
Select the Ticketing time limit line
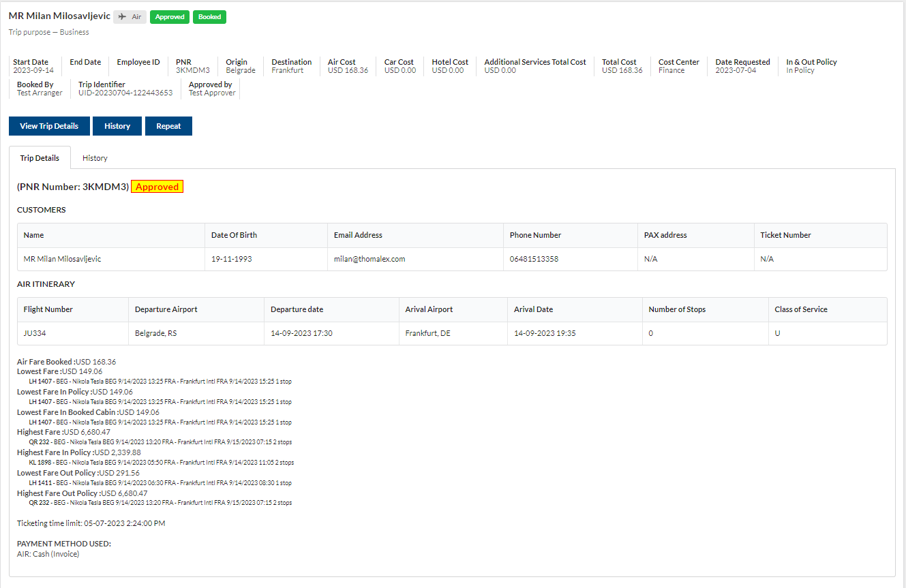click(x=91, y=523)
